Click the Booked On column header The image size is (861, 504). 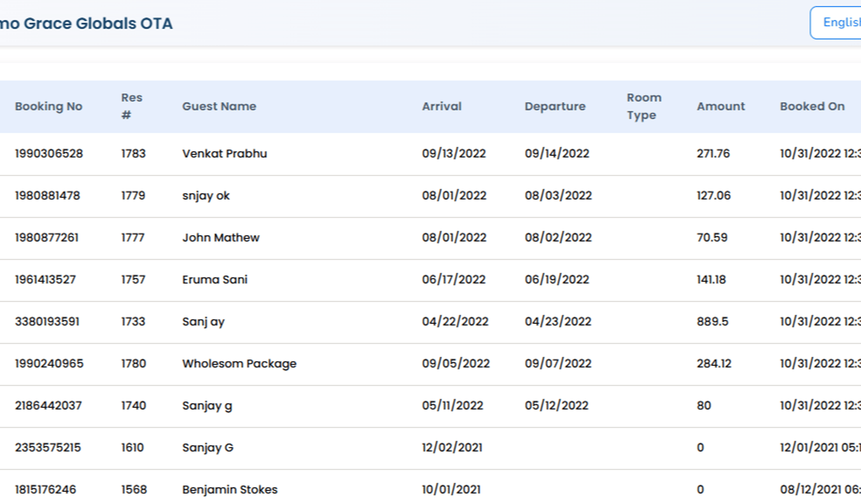(812, 107)
